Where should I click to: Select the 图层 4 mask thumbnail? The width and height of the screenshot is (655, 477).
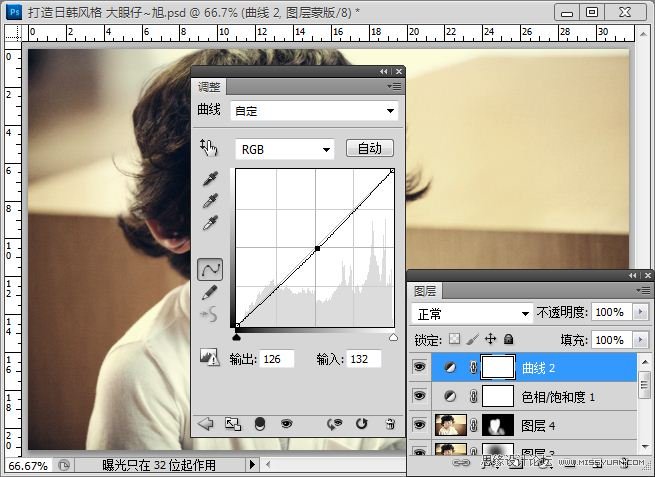[498, 425]
